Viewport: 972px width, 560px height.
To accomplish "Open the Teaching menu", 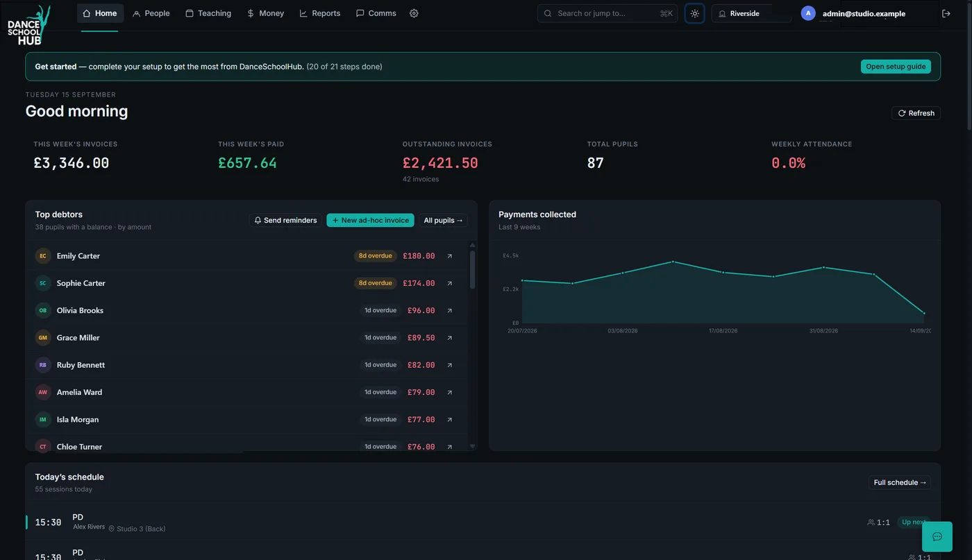I will (208, 13).
